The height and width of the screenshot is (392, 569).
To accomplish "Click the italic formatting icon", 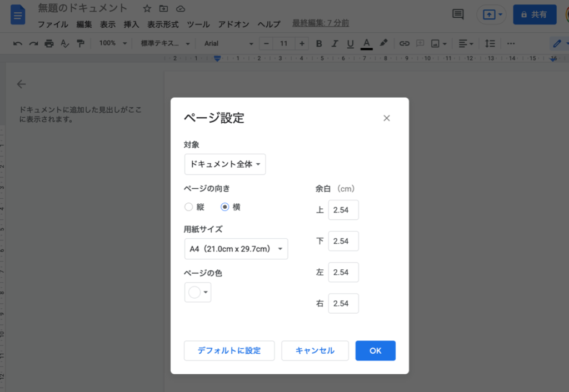I will pyautogui.click(x=335, y=43).
